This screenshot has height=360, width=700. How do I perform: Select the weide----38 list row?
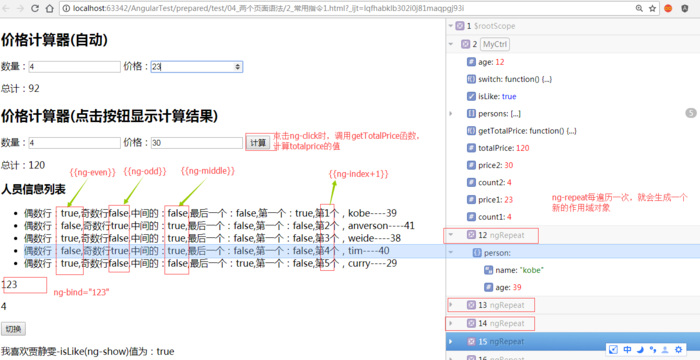(212, 238)
